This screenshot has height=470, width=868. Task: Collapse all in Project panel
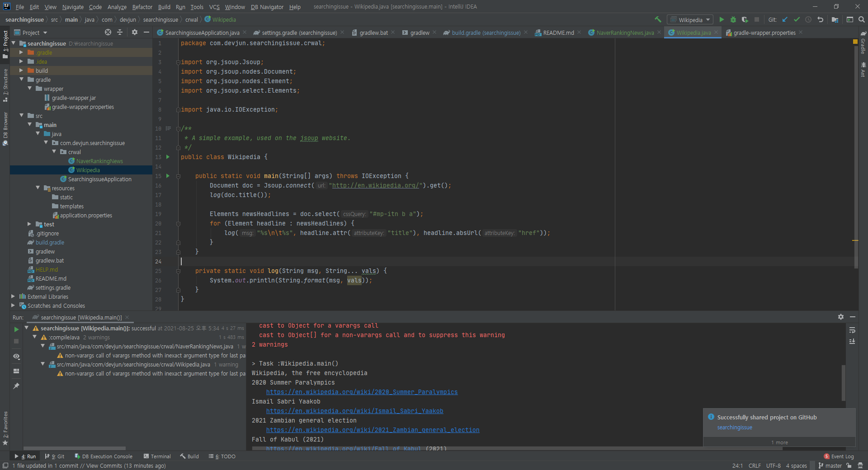coord(120,32)
